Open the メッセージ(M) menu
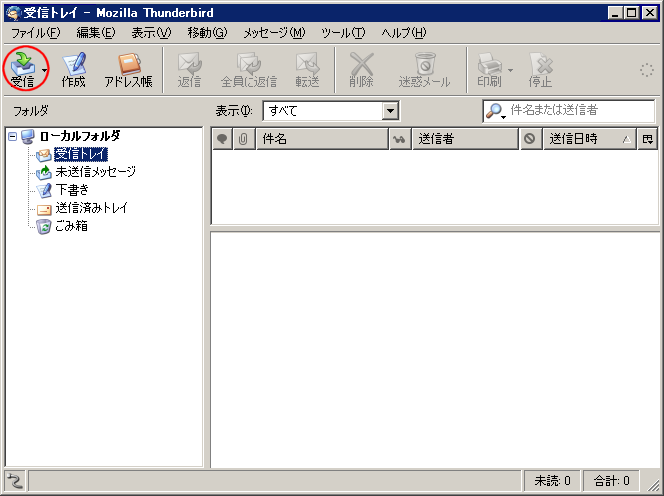This screenshot has height=496, width=664. click(274, 33)
